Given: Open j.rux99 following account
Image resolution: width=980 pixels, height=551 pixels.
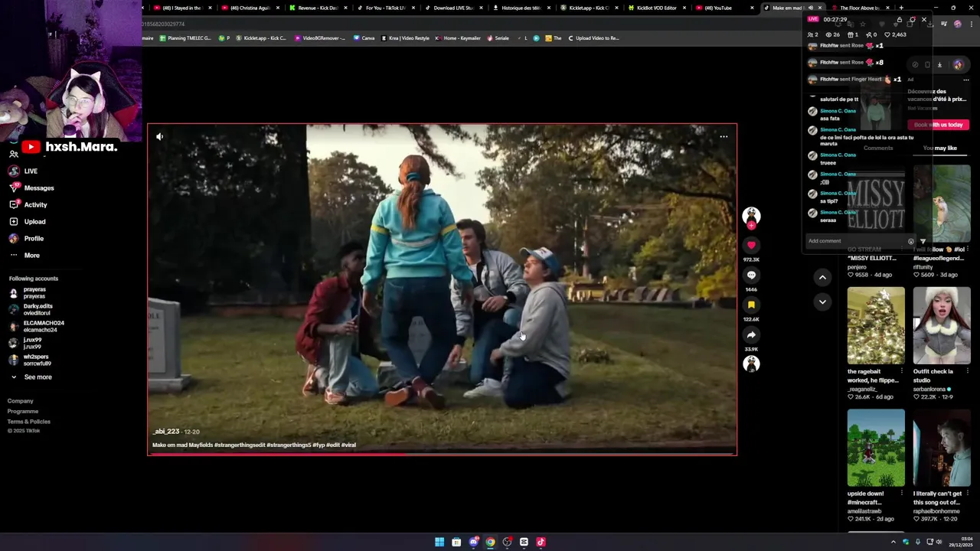Looking at the screenshot, I should [x=26, y=343].
